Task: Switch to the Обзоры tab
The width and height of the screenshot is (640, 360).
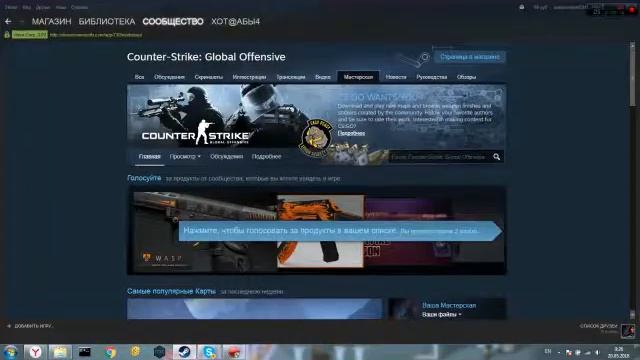Action: 466,77
